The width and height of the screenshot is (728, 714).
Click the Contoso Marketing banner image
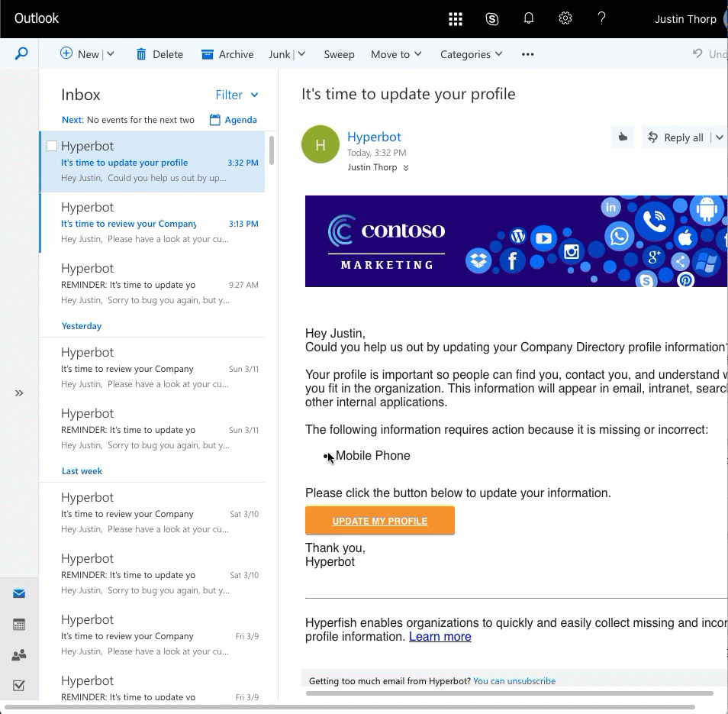point(517,241)
